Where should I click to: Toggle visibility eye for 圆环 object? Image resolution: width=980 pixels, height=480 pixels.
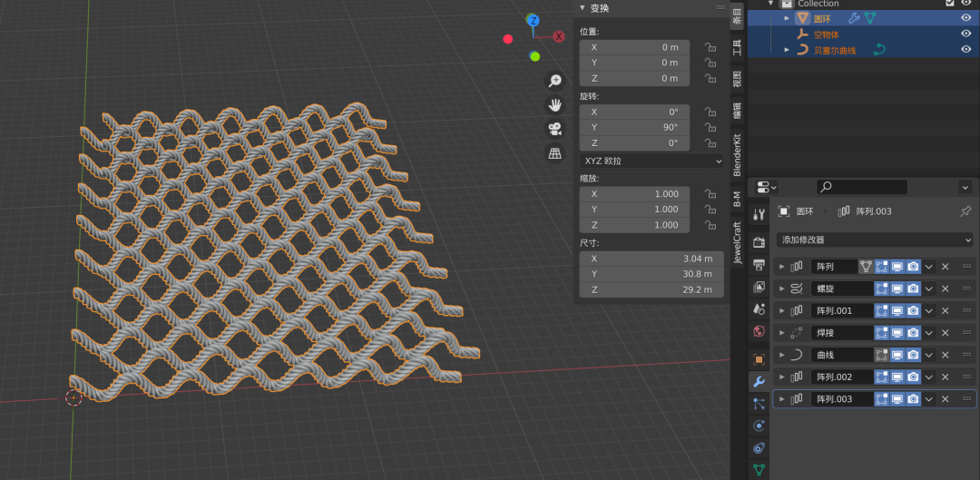click(x=965, y=18)
